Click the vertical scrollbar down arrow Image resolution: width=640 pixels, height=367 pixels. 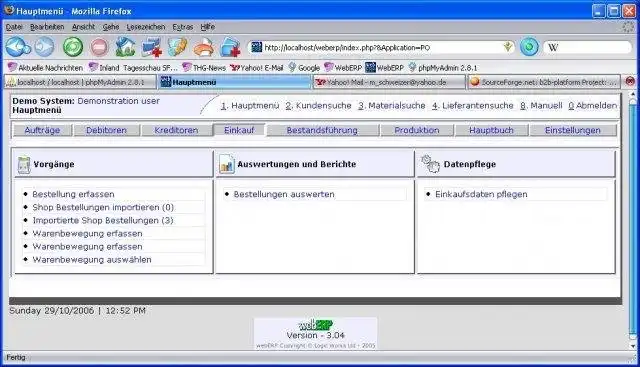[633, 346]
